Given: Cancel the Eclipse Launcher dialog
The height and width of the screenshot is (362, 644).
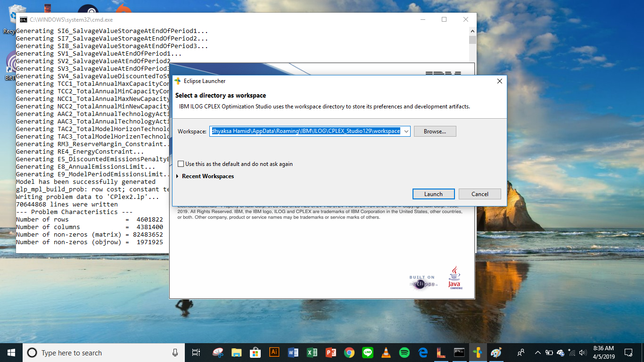Looking at the screenshot, I should point(480,194).
